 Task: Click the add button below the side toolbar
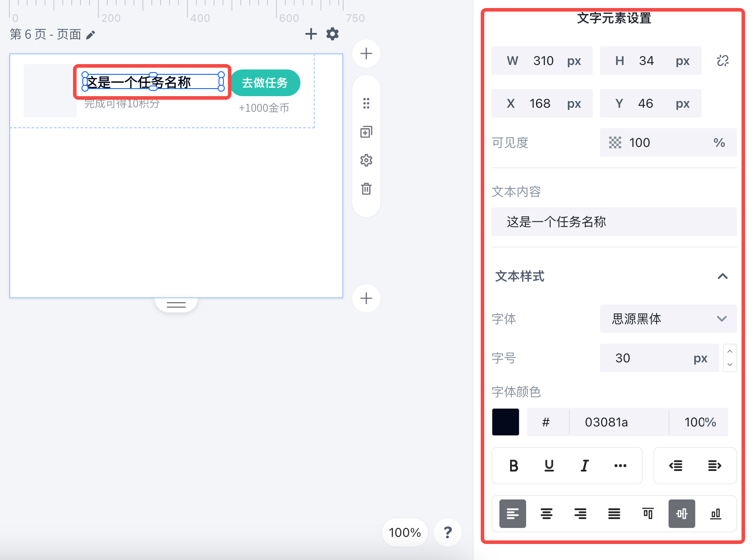point(366,298)
